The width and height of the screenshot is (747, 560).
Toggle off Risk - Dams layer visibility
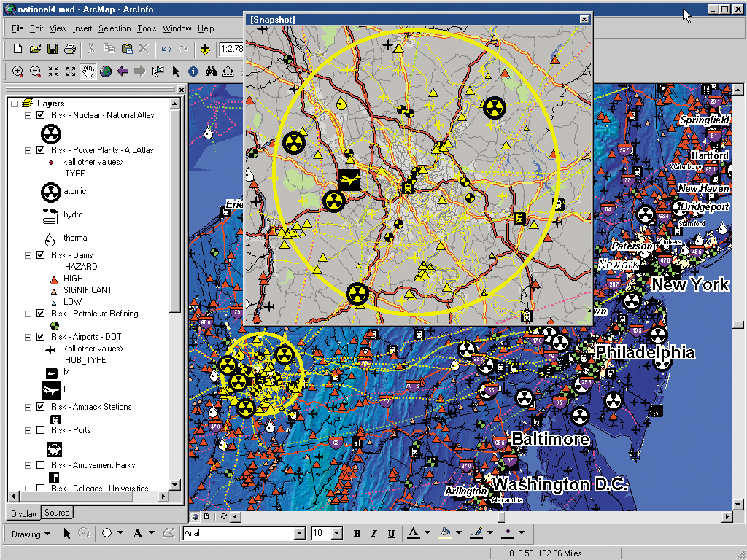click(x=41, y=255)
